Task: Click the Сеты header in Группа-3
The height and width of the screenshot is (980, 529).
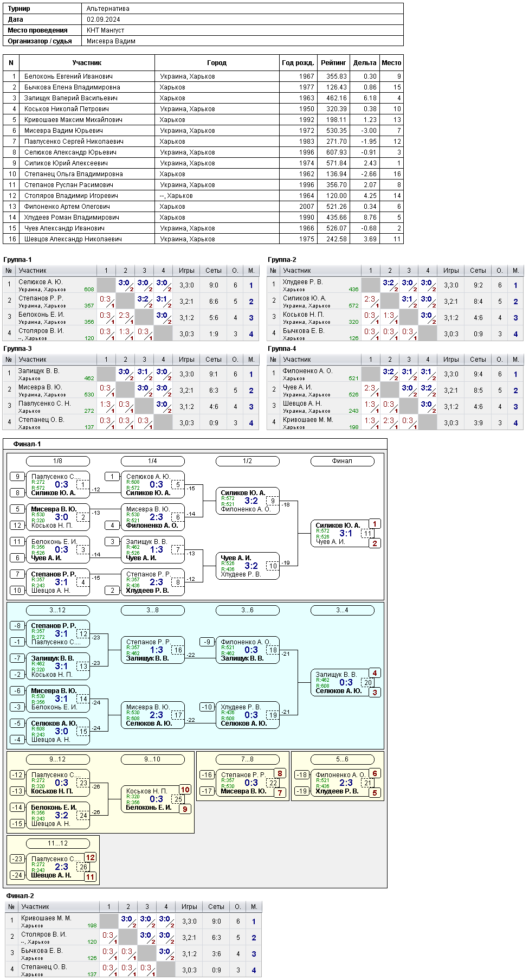Action: tap(214, 360)
